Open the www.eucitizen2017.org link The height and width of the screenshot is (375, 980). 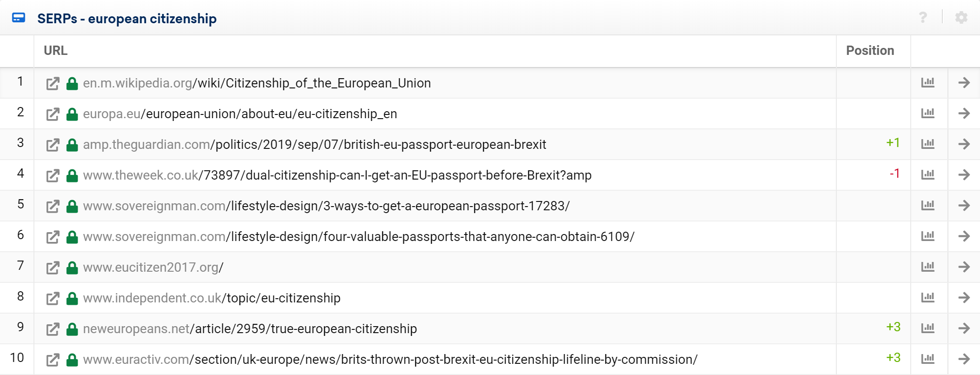[x=153, y=268]
